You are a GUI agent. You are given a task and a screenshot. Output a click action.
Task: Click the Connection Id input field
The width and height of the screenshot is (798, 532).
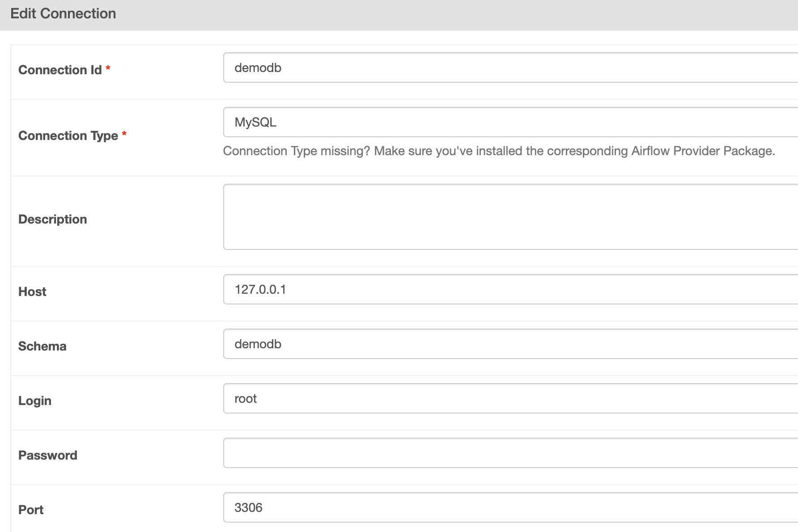[510, 68]
